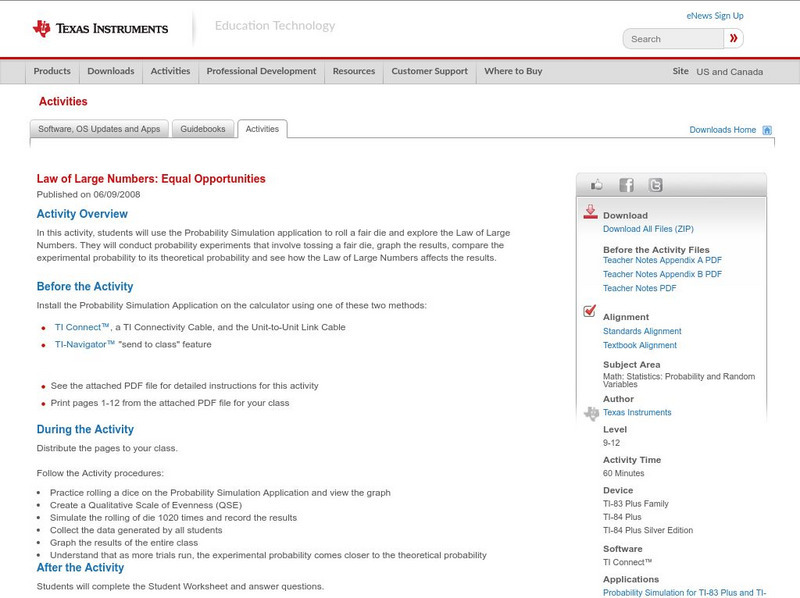The image size is (800, 598).
Task: Click the Texas Instruments logo
Action: coord(100,29)
